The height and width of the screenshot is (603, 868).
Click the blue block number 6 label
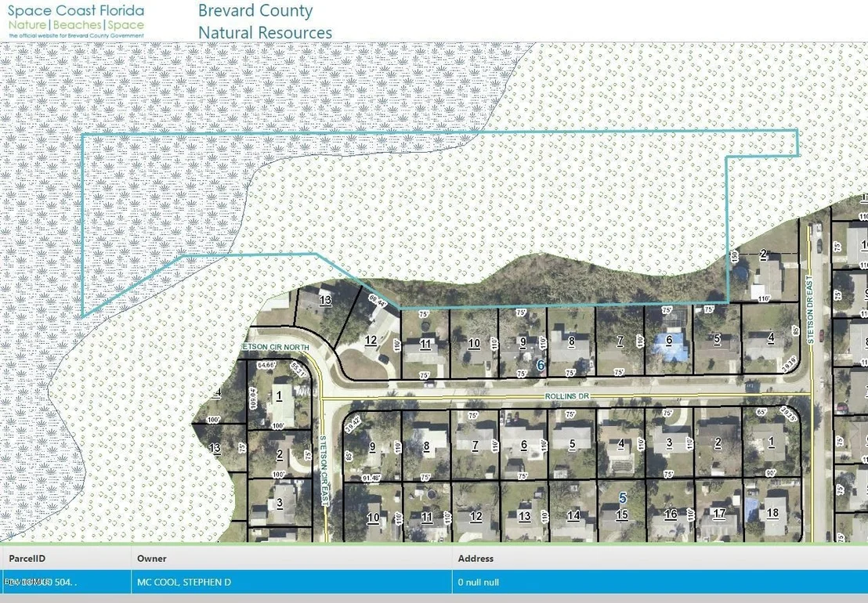click(541, 365)
